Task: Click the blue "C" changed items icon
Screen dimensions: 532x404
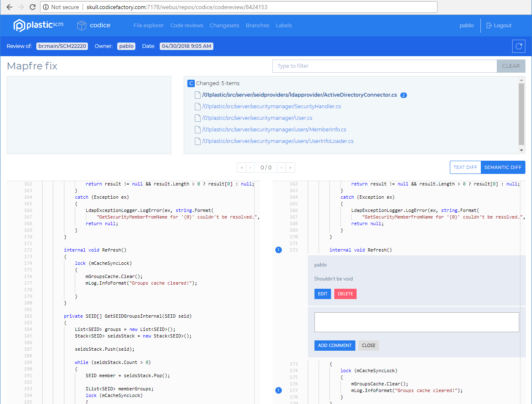Action: [191, 83]
